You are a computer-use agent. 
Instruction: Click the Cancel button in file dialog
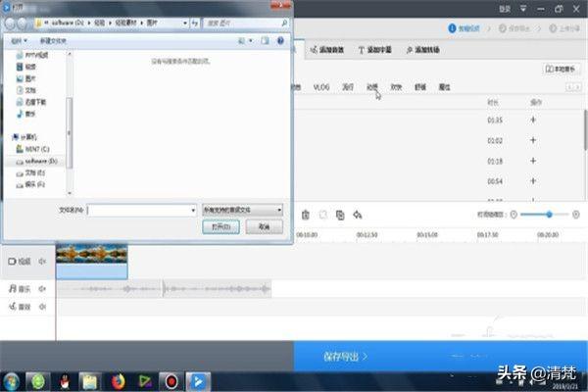point(264,227)
